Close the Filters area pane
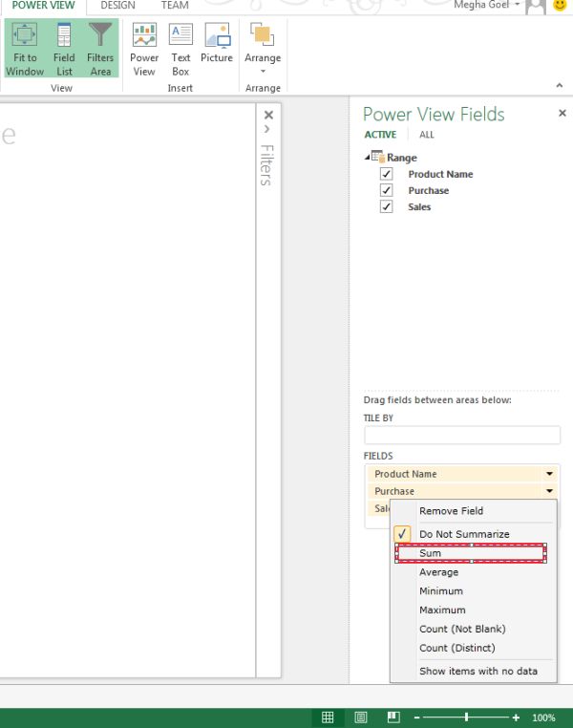 pos(268,115)
